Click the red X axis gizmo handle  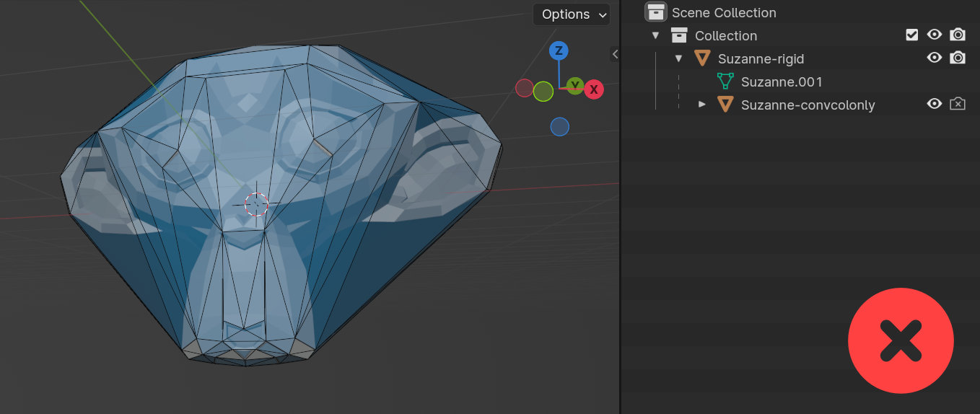[594, 89]
